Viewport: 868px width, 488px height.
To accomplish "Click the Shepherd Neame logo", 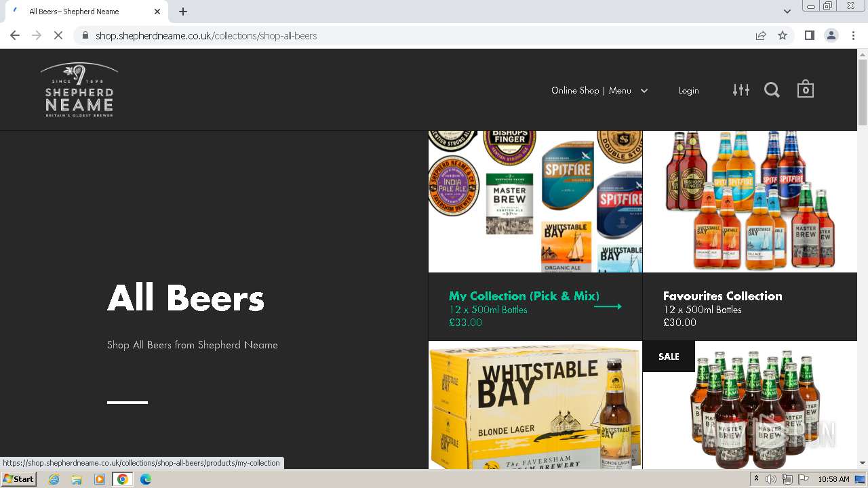I will 79,89.
